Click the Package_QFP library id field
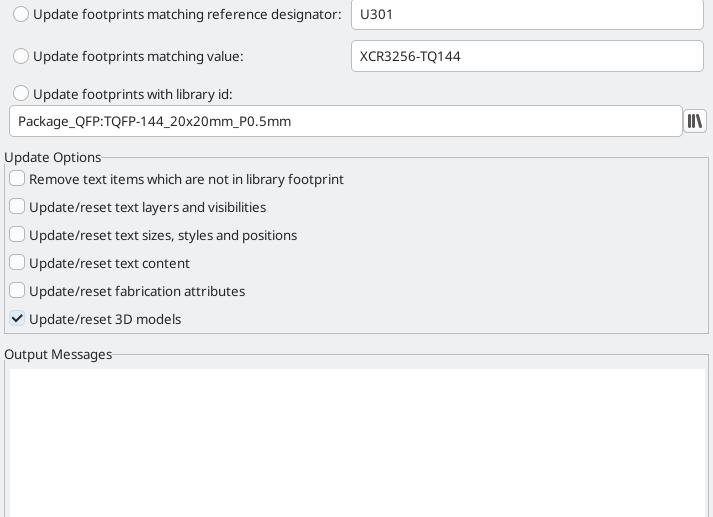The width and height of the screenshot is (713, 517). pyautogui.click(x=345, y=121)
